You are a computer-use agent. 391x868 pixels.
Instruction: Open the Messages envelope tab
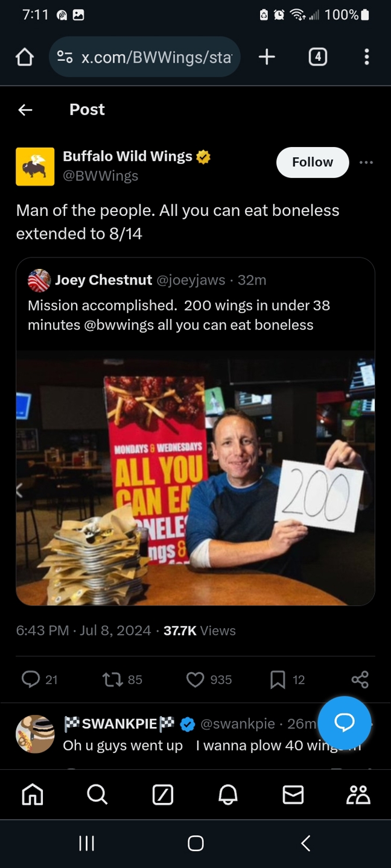(293, 795)
